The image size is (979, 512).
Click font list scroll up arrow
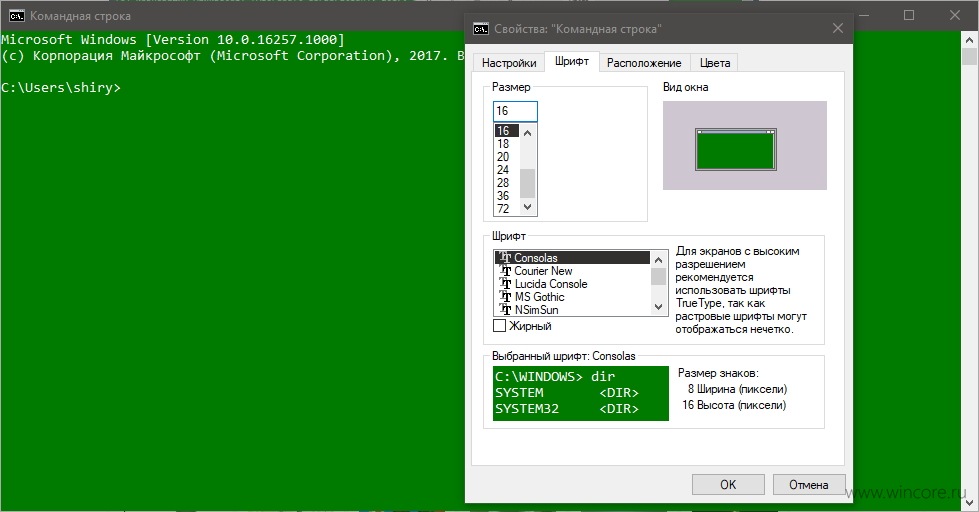[x=658, y=258]
